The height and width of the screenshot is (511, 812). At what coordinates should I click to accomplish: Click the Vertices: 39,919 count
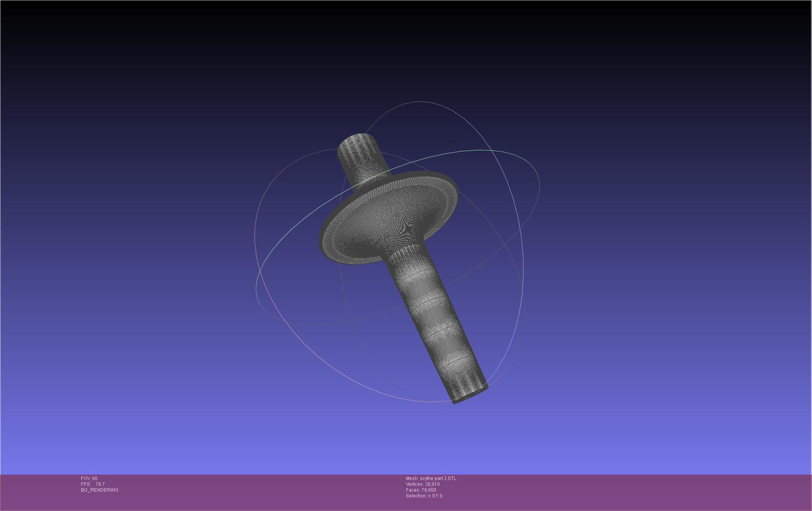(422, 484)
